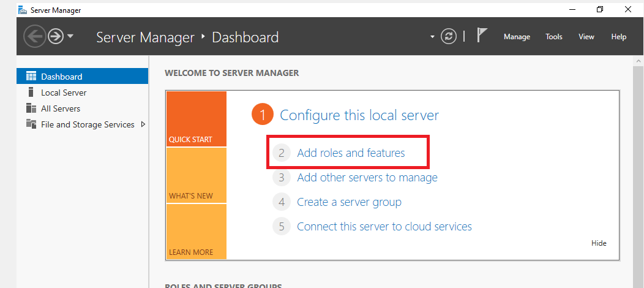Click the back navigation arrow icon

tap(34, 37)
